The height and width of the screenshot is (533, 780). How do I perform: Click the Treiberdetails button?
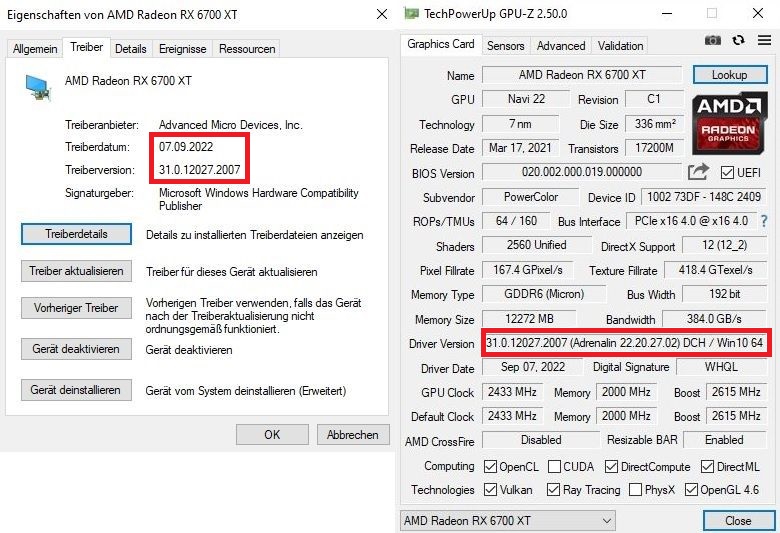pos(76,234)
